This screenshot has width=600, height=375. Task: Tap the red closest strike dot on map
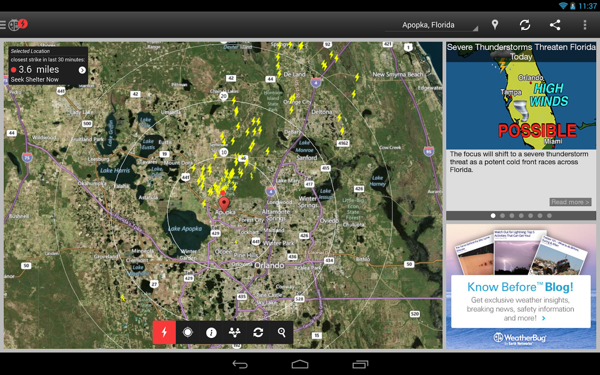[223, 192]
